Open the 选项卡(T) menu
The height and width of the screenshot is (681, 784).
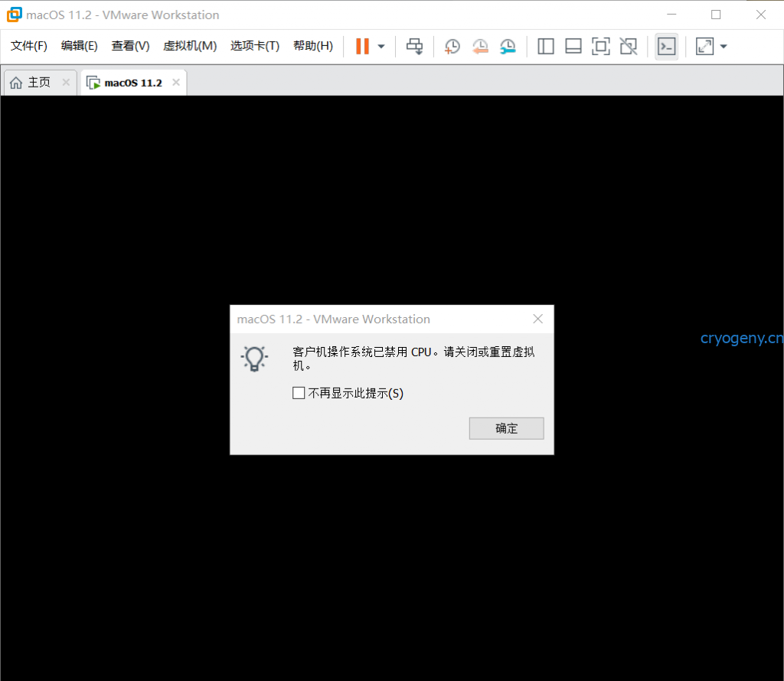[254, 46]
